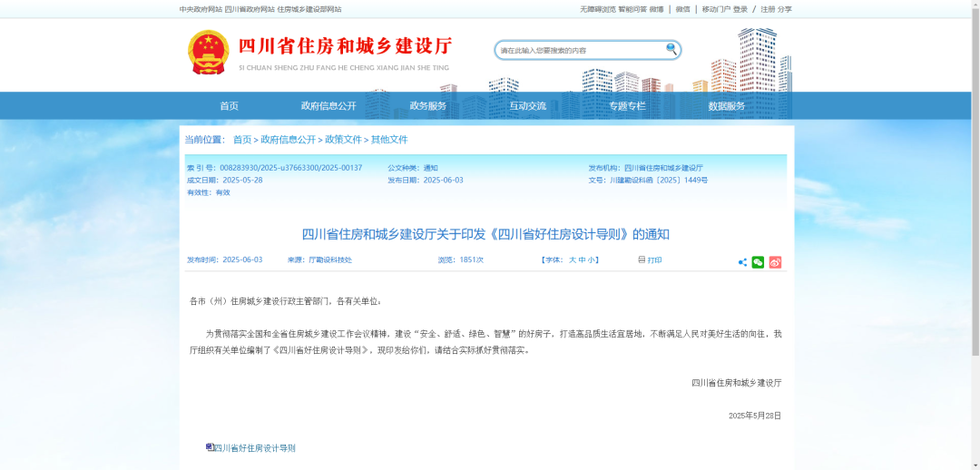Go to 政府信息公开 in the breadcrumb
Image resolution: width=980 pixels, height=470 pixels.
(289, 140)
